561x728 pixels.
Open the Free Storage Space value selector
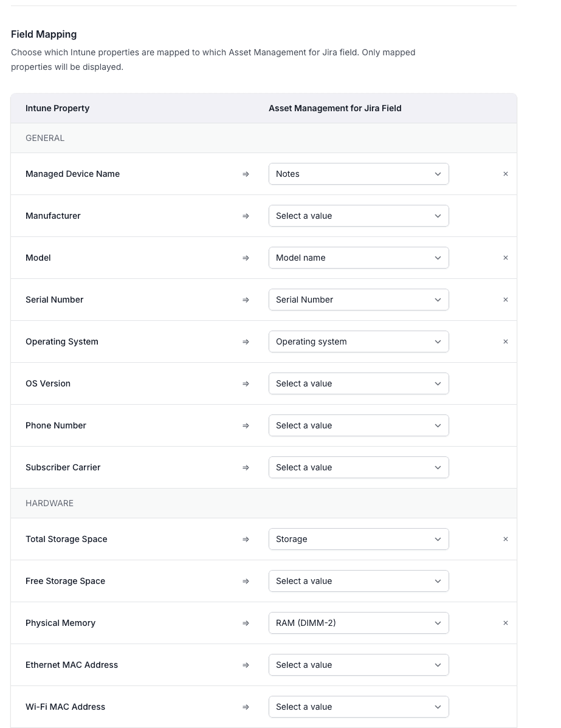[x=359, y=581]
